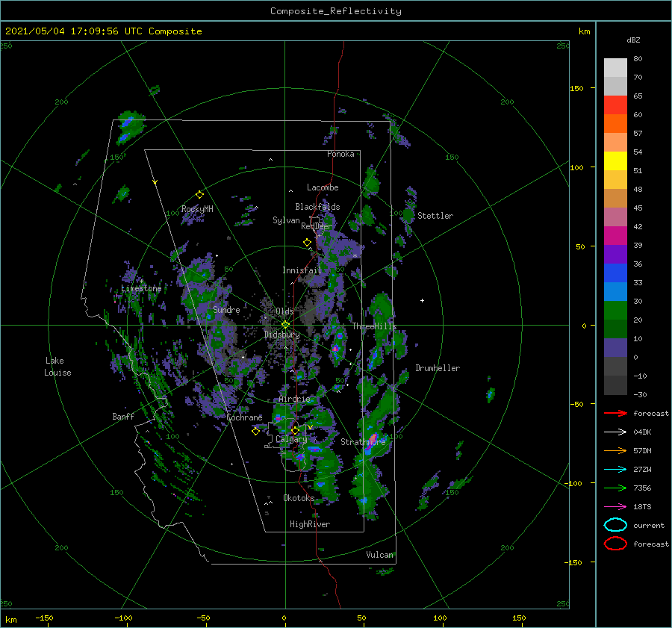Screen dimensions: 672x628
Task: Select the Stettler label
Action: tap(435, 216)
